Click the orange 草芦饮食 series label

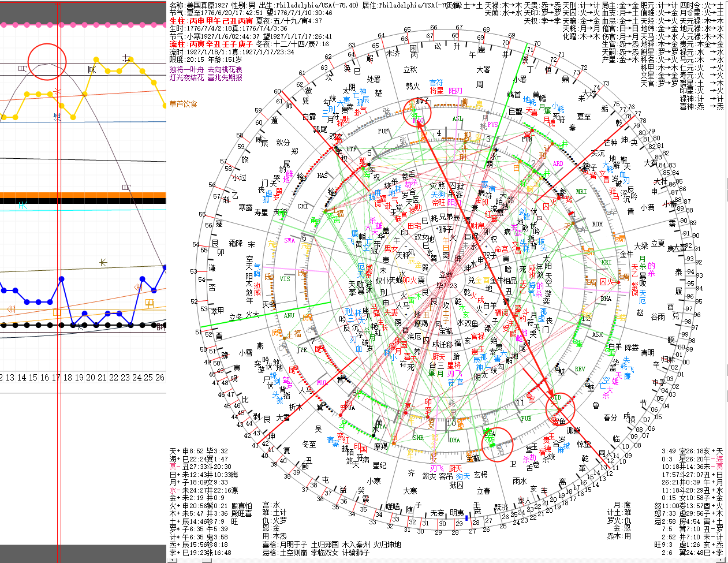click(x=183, y=105)
